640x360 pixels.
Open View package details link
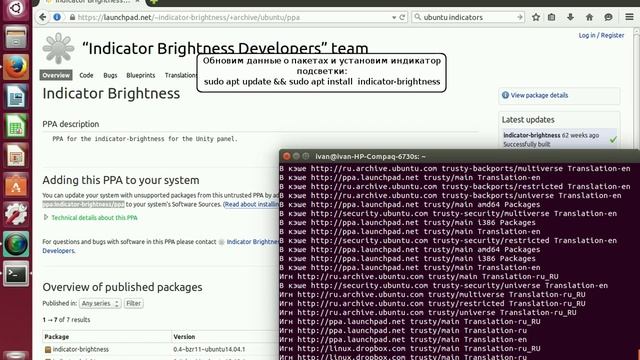click(x=539, y=95)
